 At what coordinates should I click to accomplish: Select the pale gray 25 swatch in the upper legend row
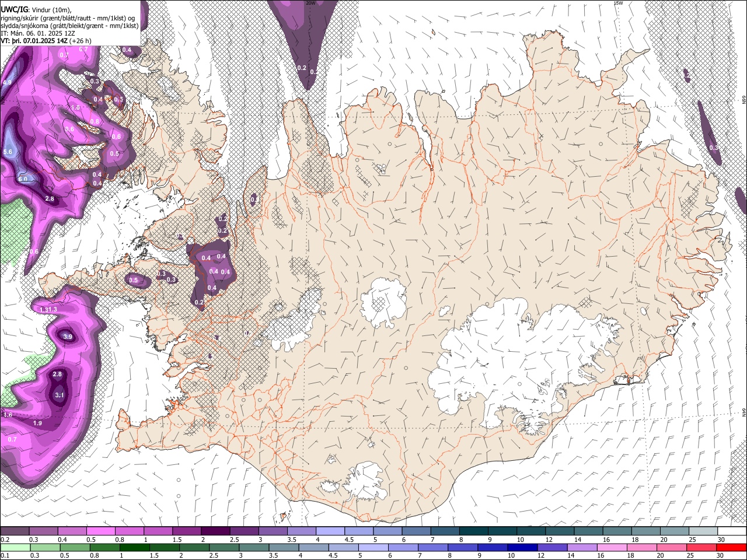pos(703,531)
